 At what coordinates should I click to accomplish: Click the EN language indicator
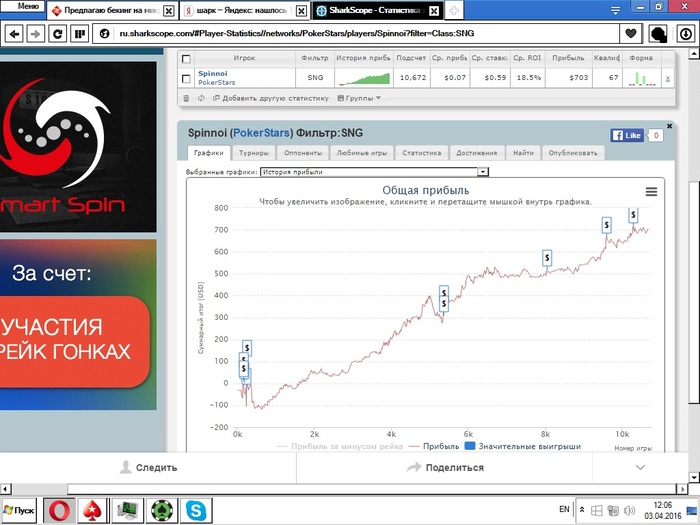click(x=564, y=509)
